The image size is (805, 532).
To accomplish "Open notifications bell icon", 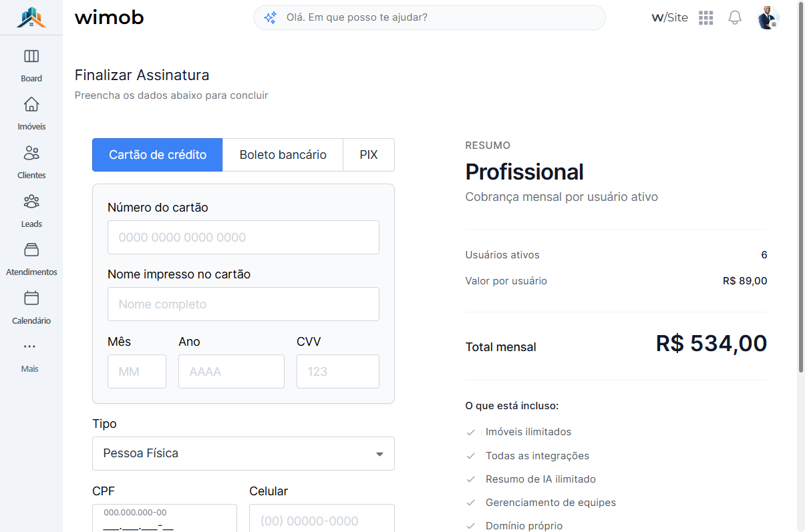I will (735, 18).
